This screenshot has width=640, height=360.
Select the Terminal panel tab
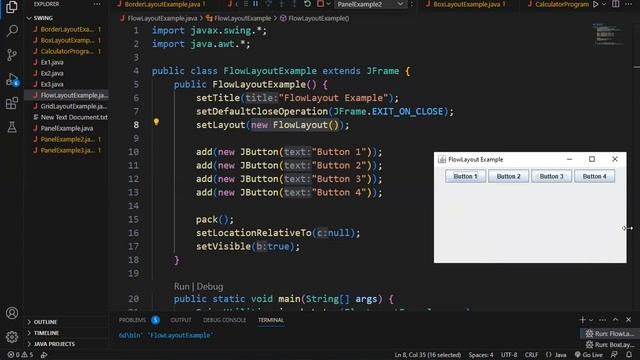[271, 320]
